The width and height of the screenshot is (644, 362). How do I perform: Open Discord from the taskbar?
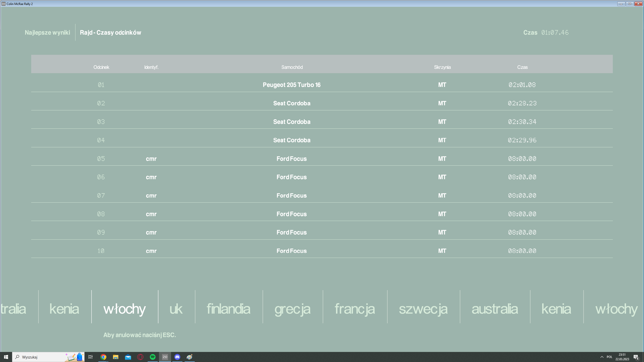[177, 357]
